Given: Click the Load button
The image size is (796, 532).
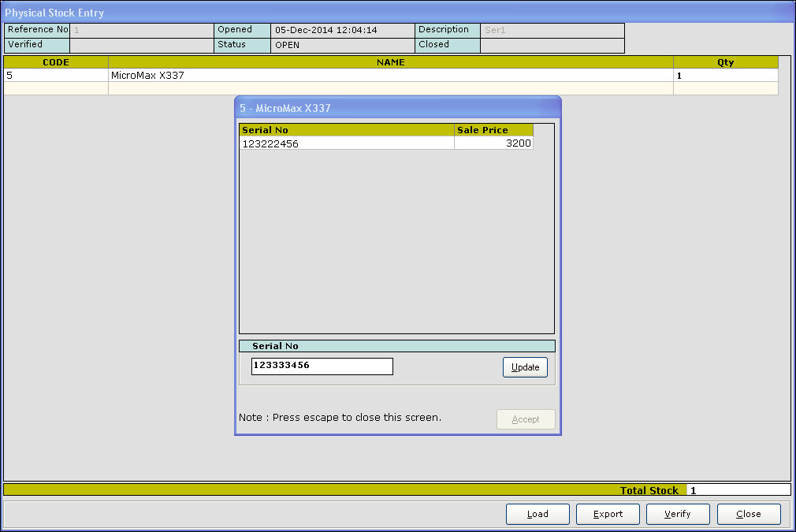Looking at the screenshot, I should 537,514.
